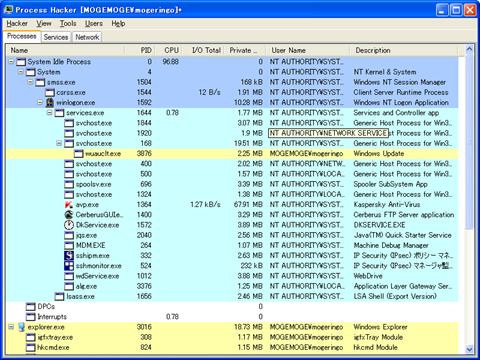Collapse the explorer.exe node

click(x=11, y=327)
